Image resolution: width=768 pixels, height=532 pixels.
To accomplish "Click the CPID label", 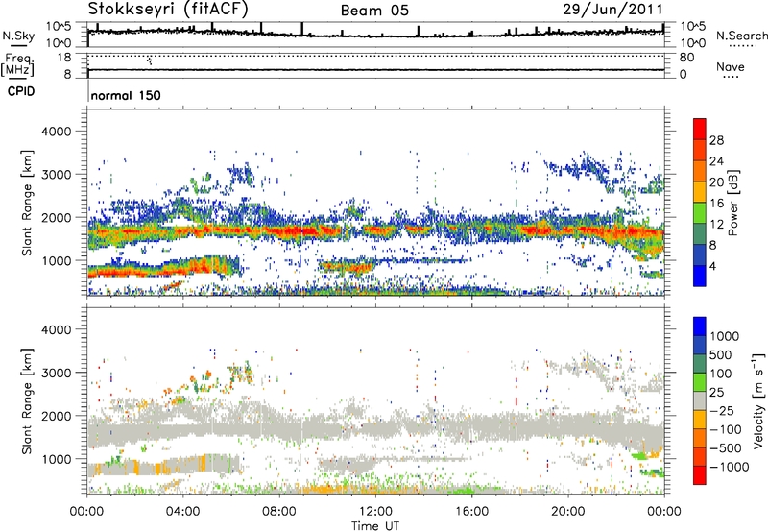I will [x=21, y=91].
